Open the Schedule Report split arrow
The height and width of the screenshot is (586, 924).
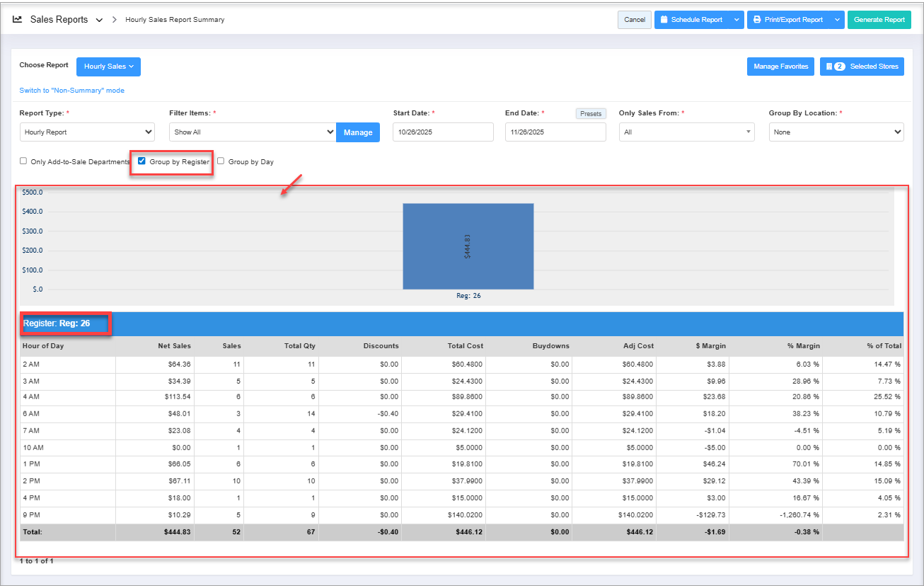pyautogui.click(x=737, y=20)
